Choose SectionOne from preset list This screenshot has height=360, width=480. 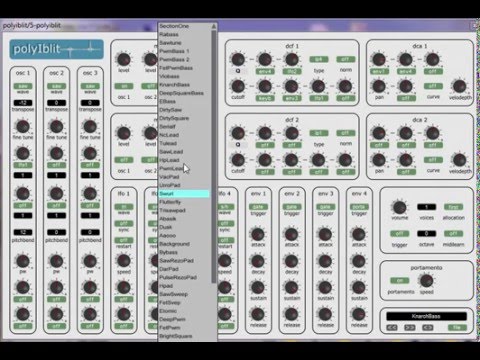(174, 26)
